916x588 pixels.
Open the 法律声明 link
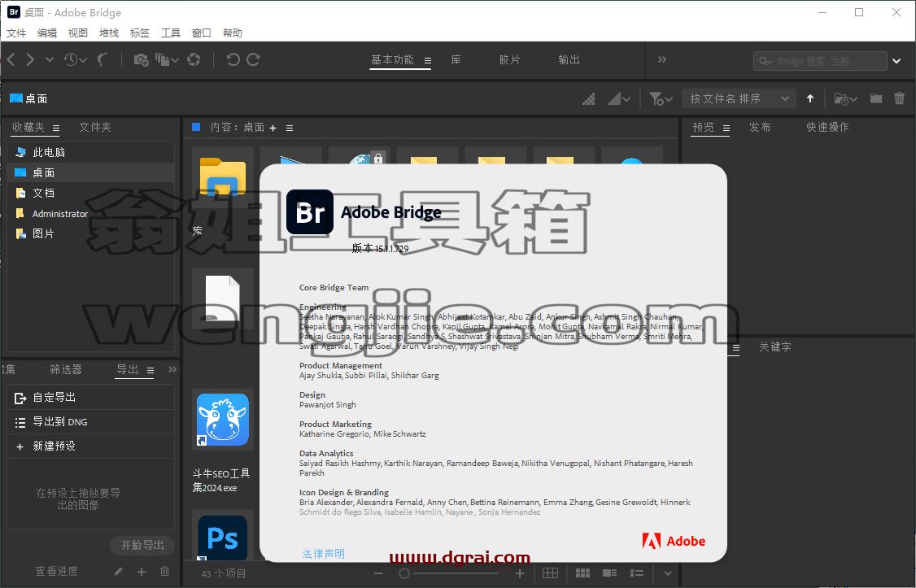coord(324,554)
